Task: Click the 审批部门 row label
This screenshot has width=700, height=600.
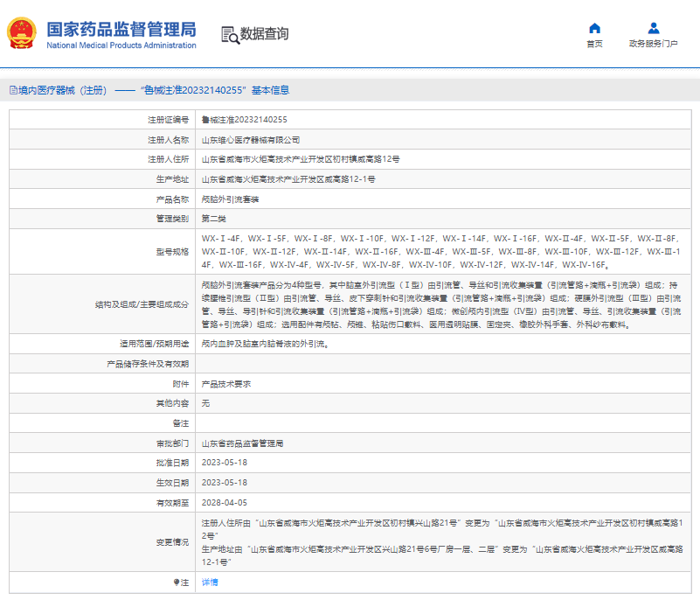Action: point(172,443)
